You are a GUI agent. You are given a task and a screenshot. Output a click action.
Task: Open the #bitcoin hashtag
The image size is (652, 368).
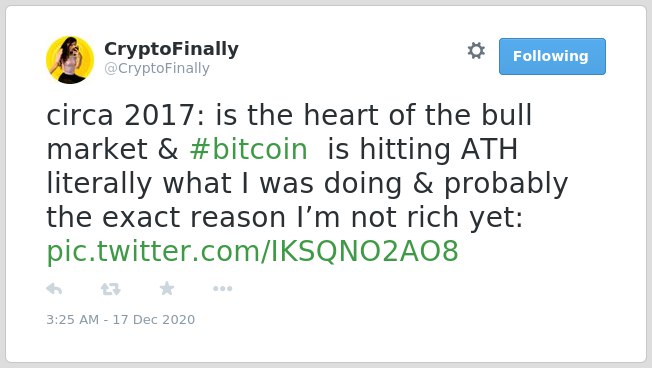pyautogui.click(x=249, y=149)
